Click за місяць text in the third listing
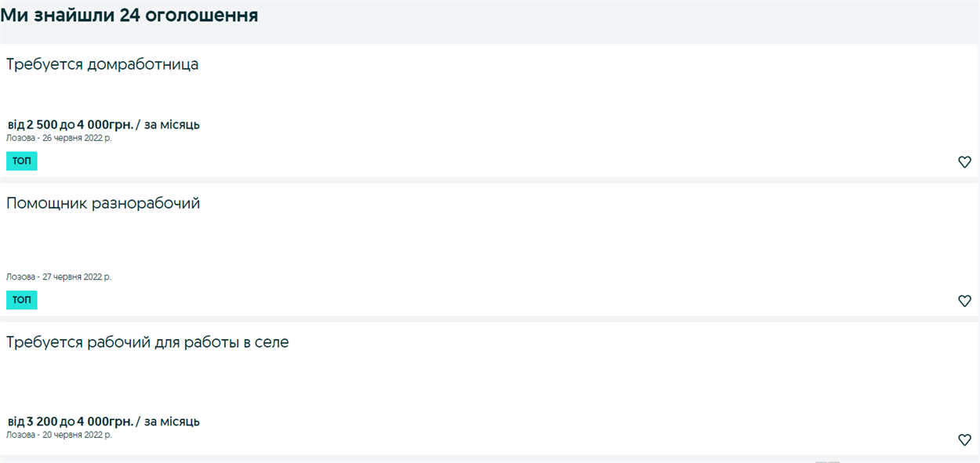This screenshot has height=463, width=980. (172, 421)
